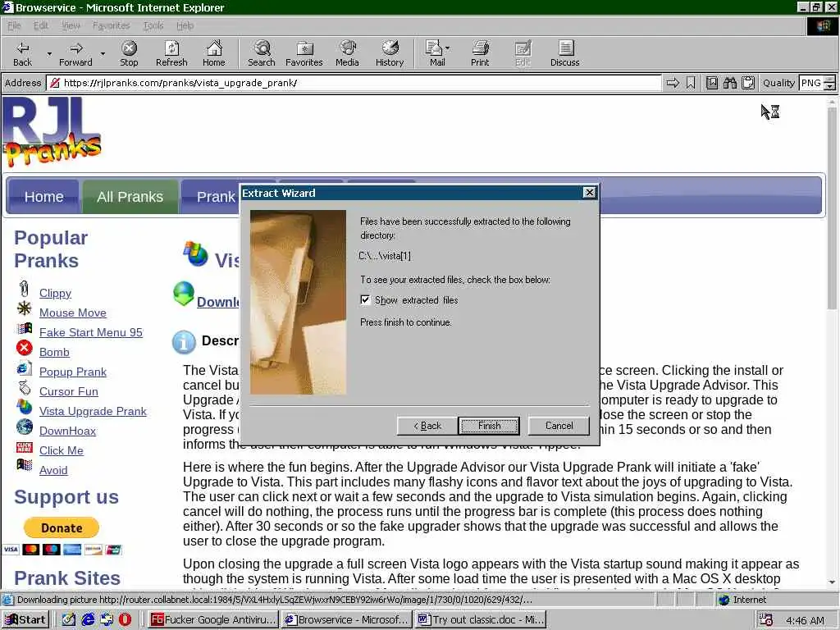Click the blue info Description icon
The width and height of the screenshot is (840, 630).
pos(184,342)
